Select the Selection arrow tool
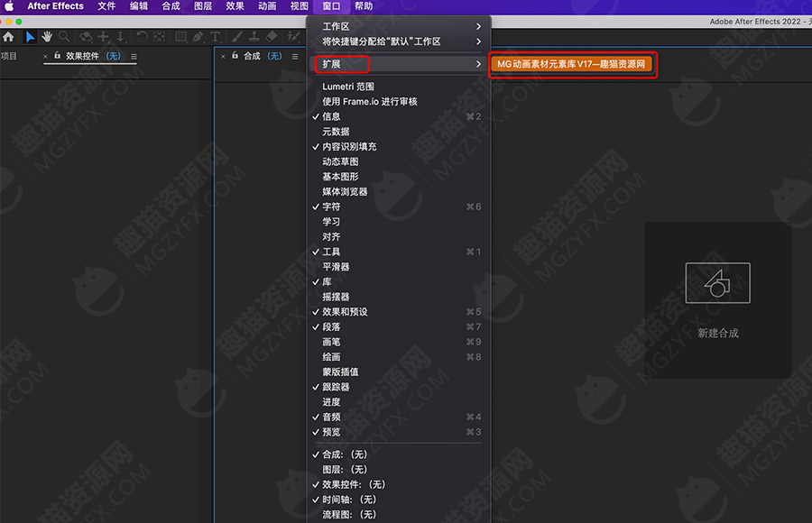 (30, 37)
